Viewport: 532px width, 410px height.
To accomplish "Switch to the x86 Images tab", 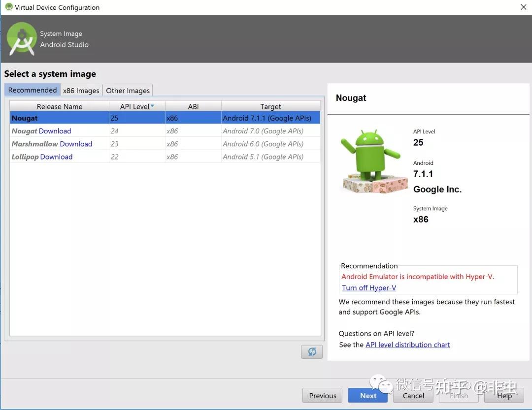I will [81, 91].
